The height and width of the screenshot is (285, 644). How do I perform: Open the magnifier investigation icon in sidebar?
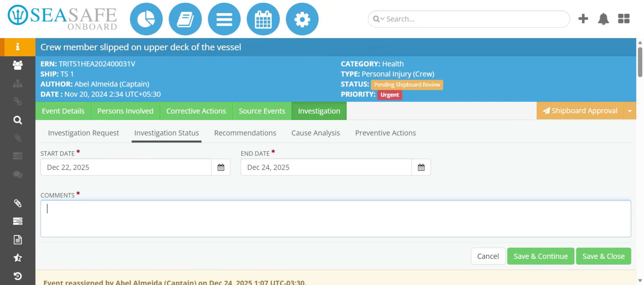[17, 120]
